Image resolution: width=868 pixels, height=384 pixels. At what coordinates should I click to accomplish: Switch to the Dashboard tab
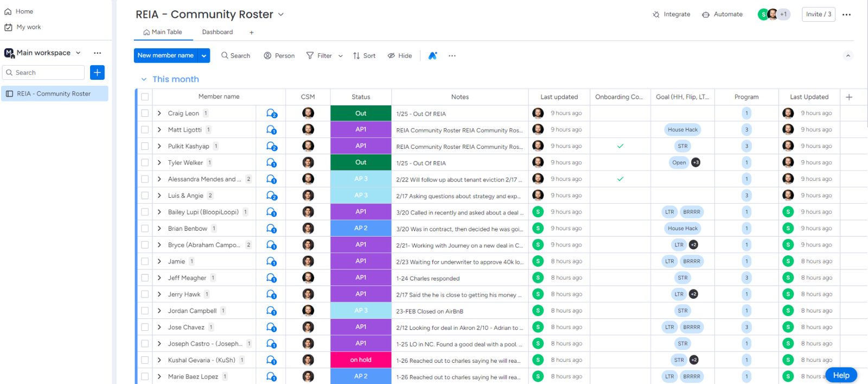217,32
